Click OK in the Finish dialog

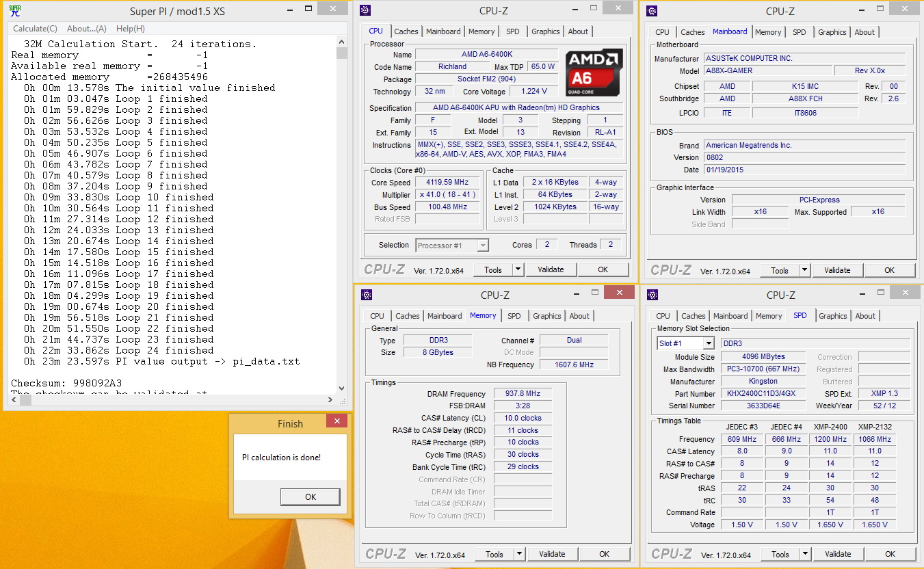(311, 497)
